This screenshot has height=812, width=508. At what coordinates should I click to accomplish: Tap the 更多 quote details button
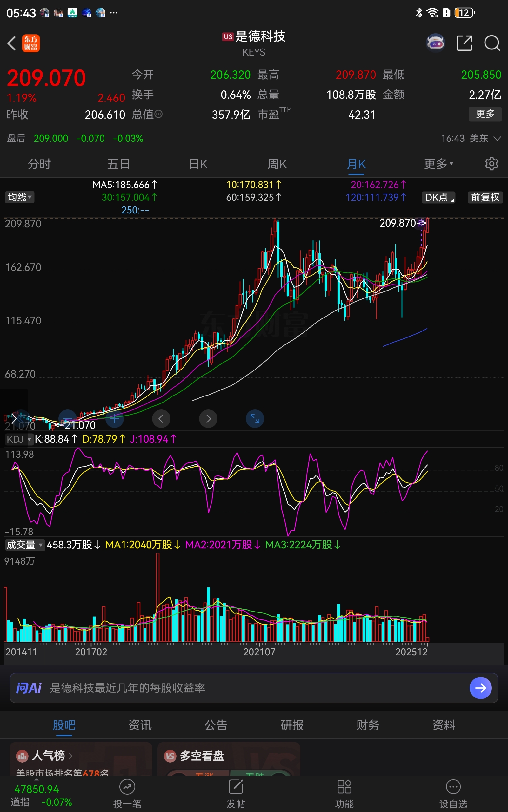(x=485, y=114)
